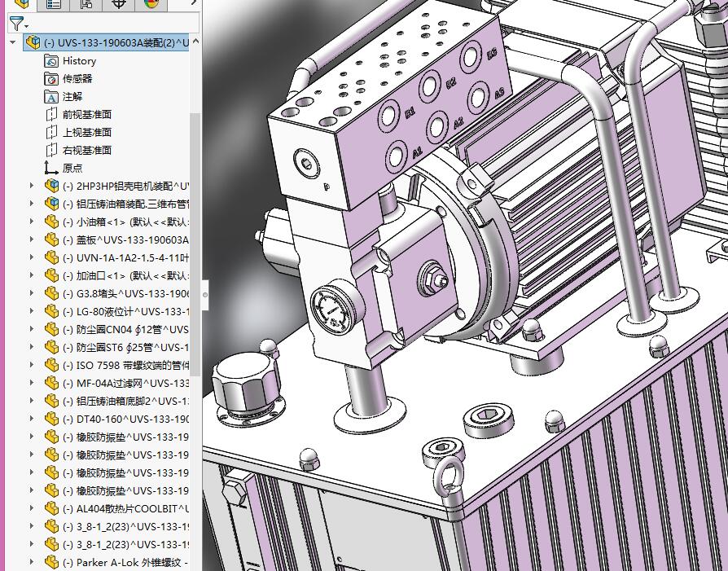Click the part icon beside 加油口<1>
The height and width of the screenshot is (571, 728).
[51, 275]
